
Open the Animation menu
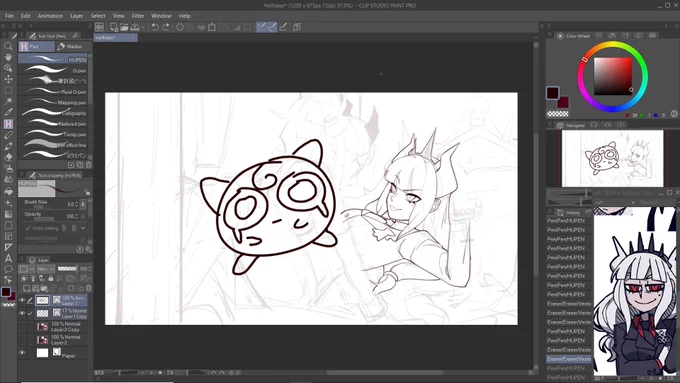[50, 16]
